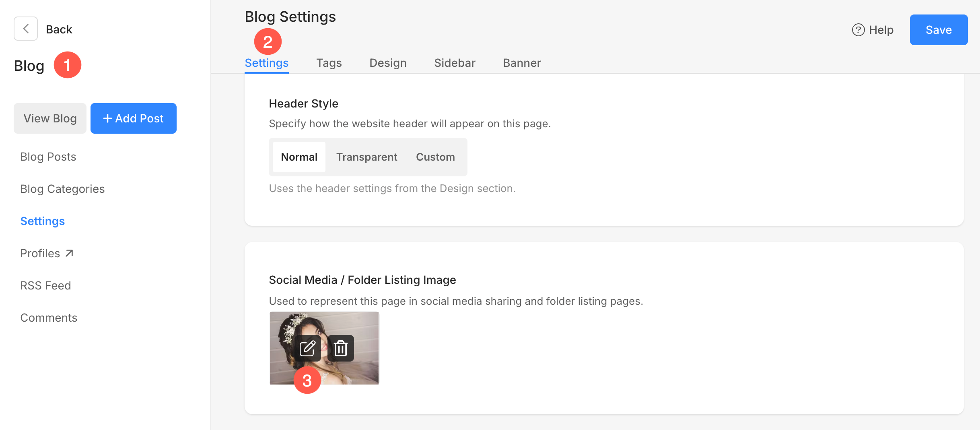Open the RSS Feed section
980x430 pixels.
[x=45, y=285]
